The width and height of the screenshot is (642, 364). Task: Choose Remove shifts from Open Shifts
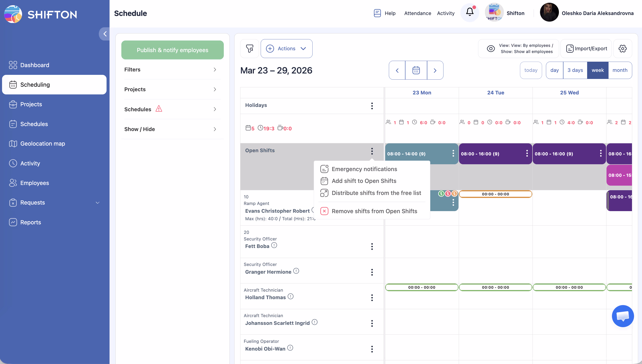[x=374, y=211]
